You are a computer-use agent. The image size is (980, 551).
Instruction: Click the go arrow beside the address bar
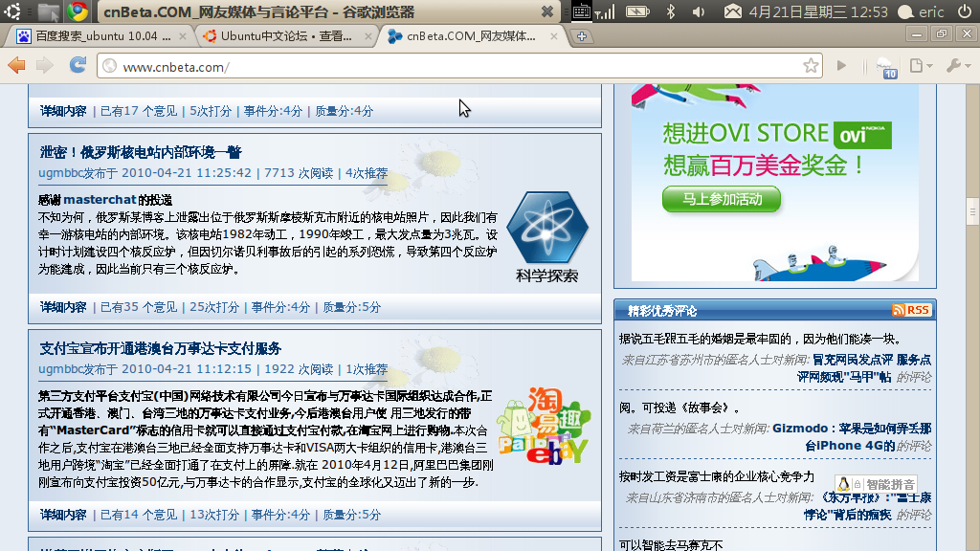(841, 66)
